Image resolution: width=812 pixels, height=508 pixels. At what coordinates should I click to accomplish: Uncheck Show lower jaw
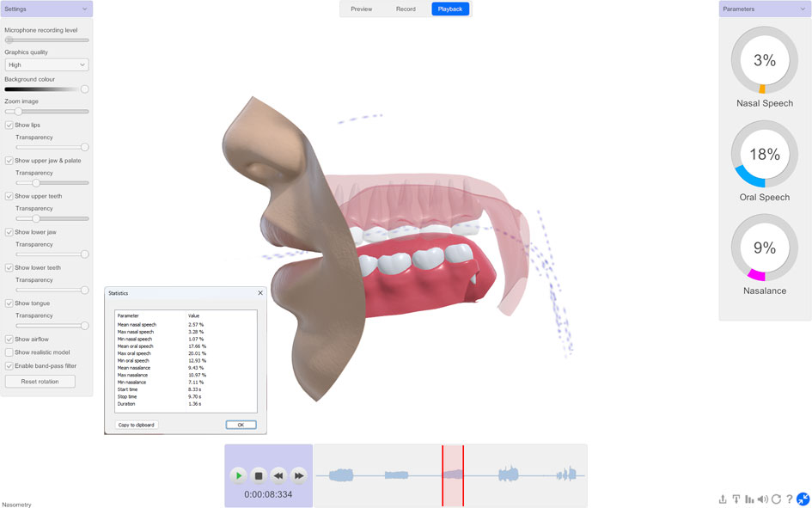(9, 232)
